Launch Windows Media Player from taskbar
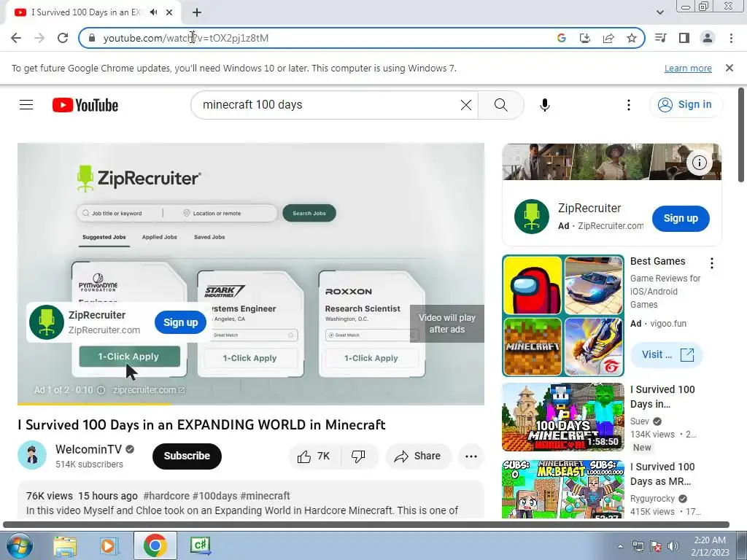Viewport: 747px width, 560px height. pos(108,545)
